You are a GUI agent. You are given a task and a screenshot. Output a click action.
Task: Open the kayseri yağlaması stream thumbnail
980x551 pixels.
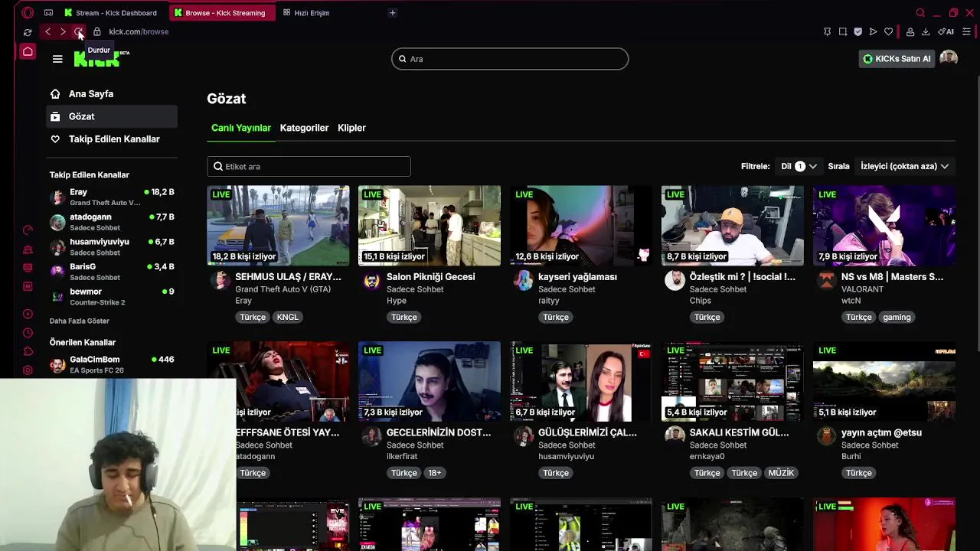tap(581, 226)
